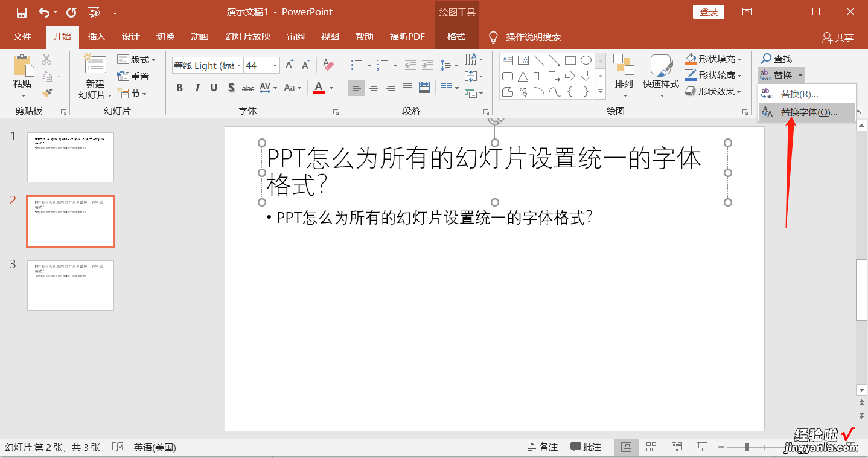This screenshot has width=868, height=458.
Task: Switch to Animations (动画) tab
Action: tap(199, 37)
